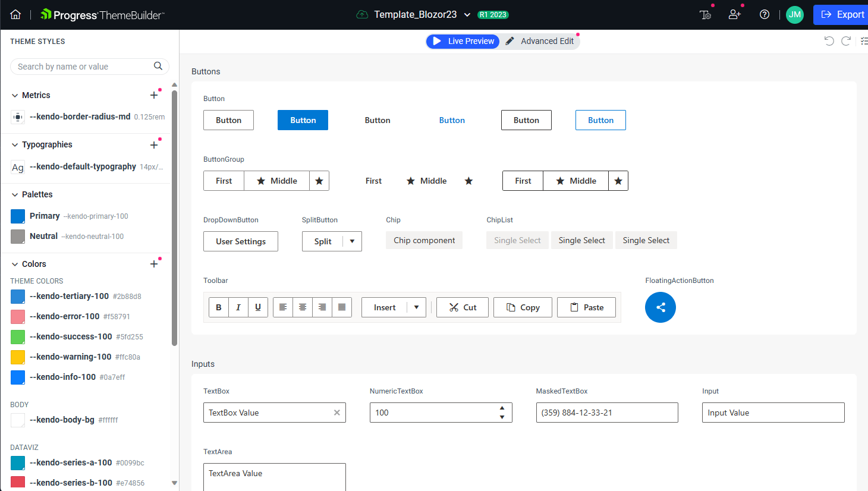
Task: Click the sidebar scrollbar down arrow
Action: click(x=174, y=483)
